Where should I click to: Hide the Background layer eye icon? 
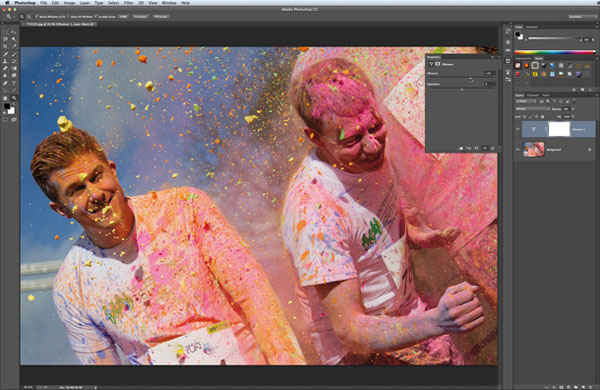click(x=518, y=150)
